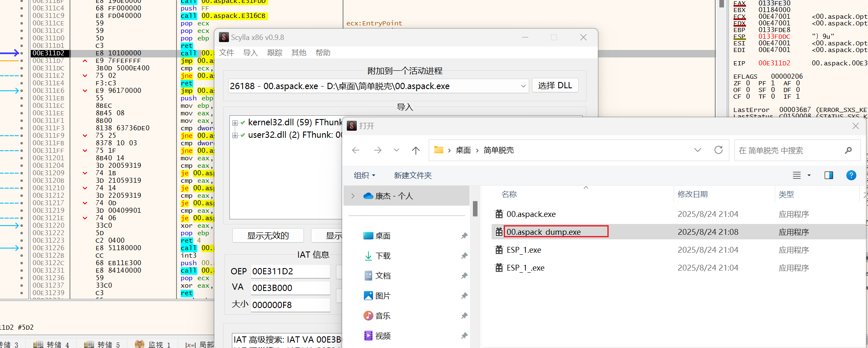Expand the user32.dll import tree node
868x348 pixels.
235,135
